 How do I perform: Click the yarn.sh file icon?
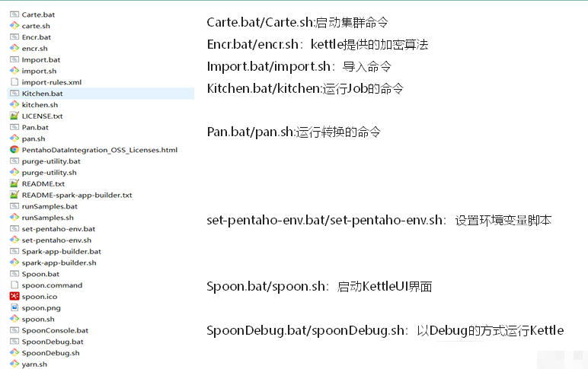(x=14, y=364)
